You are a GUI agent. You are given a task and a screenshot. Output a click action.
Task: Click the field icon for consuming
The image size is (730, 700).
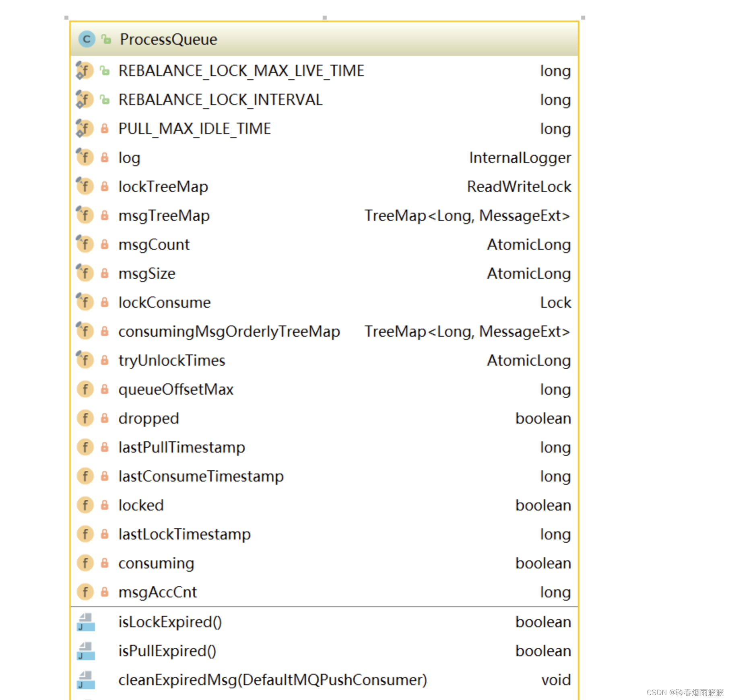(85, 563)
